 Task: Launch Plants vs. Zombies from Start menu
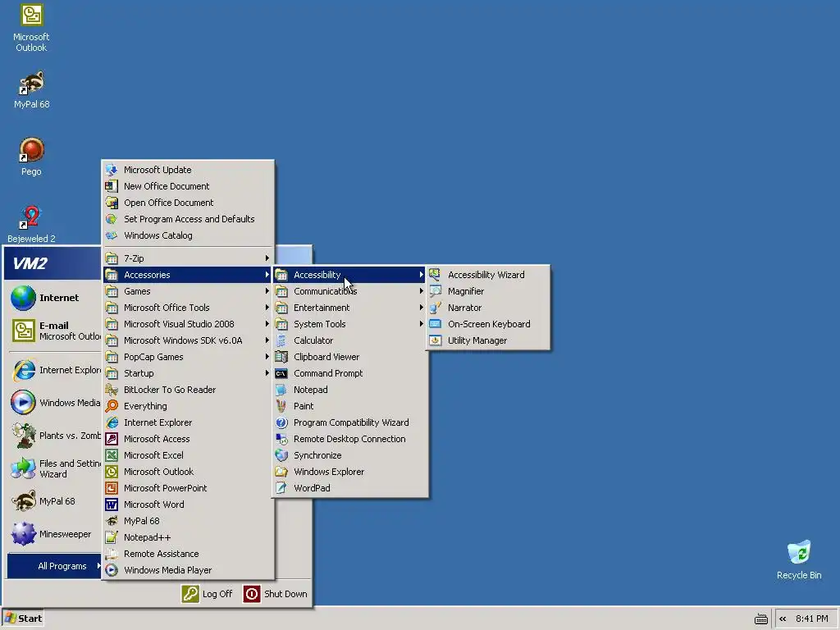[x=55, y=436]
